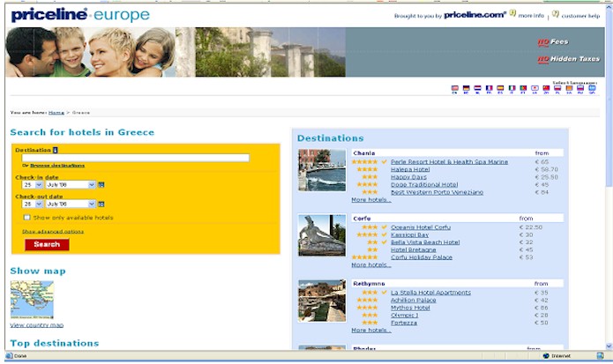Open the Destination info icon
Viewport: 613px width, 364px height.
(55, 150)
